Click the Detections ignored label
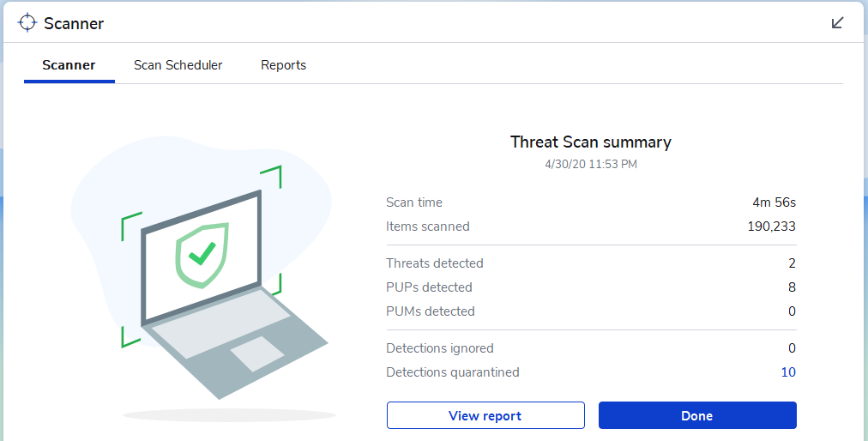 440,348
